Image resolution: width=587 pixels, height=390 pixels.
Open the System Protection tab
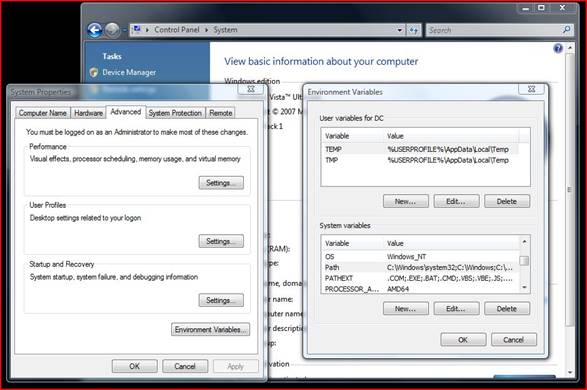[x=175, y=113]
